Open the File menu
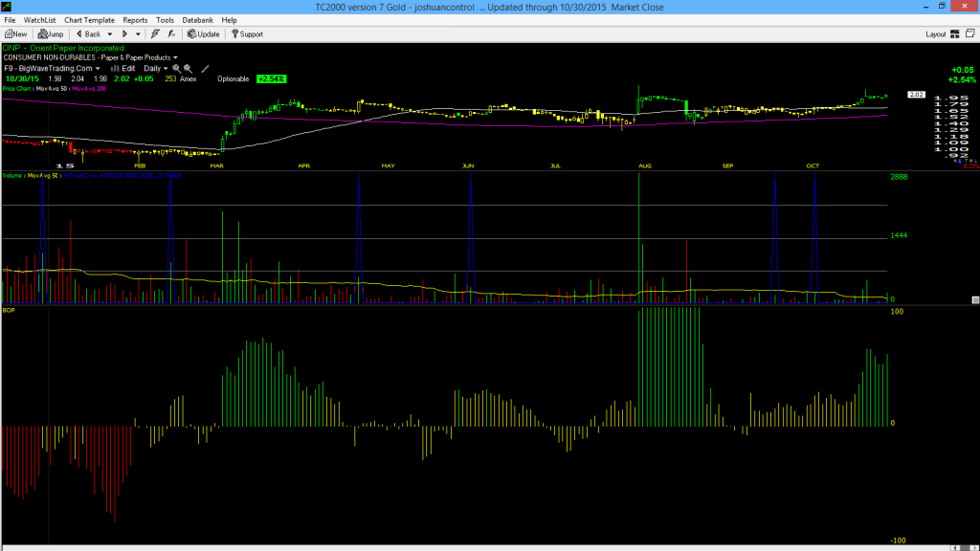 (10, 20)
